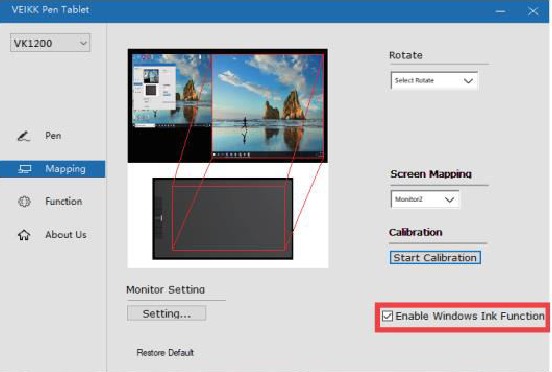Click the tablet active area rectangle

point(228,218)
